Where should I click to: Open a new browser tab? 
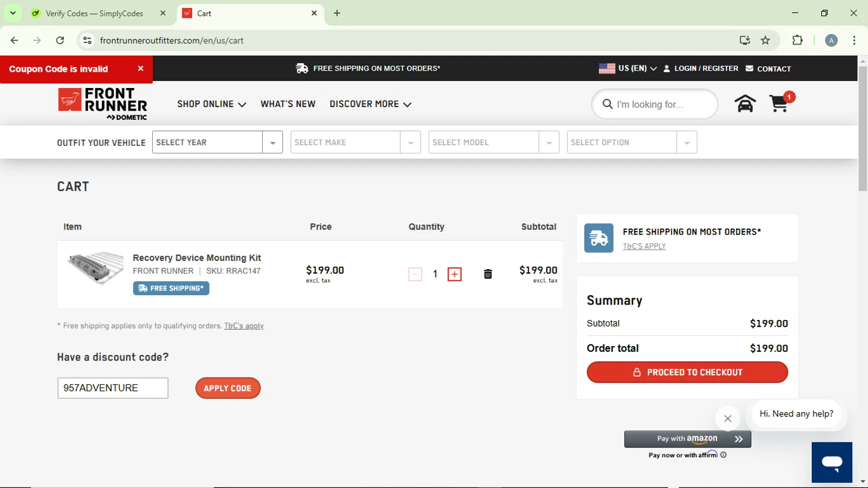pyautogui.click(x=337, y=13)
